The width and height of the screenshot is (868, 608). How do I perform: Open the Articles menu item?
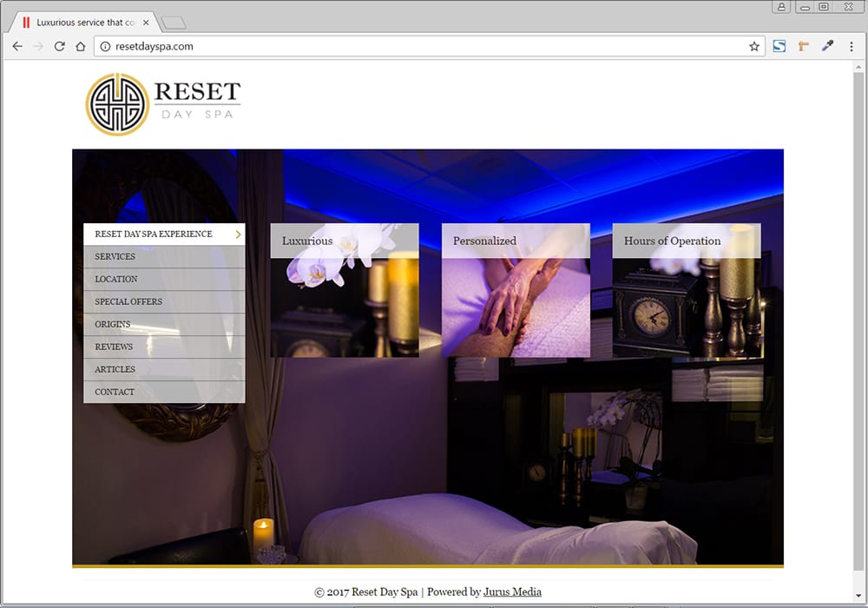tap(164, 369)
